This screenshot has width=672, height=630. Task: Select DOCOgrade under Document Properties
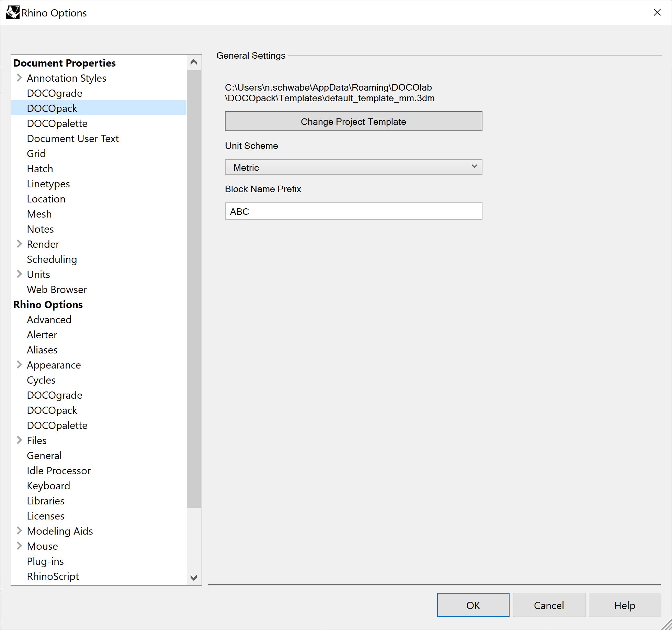[x=55, y=93]
